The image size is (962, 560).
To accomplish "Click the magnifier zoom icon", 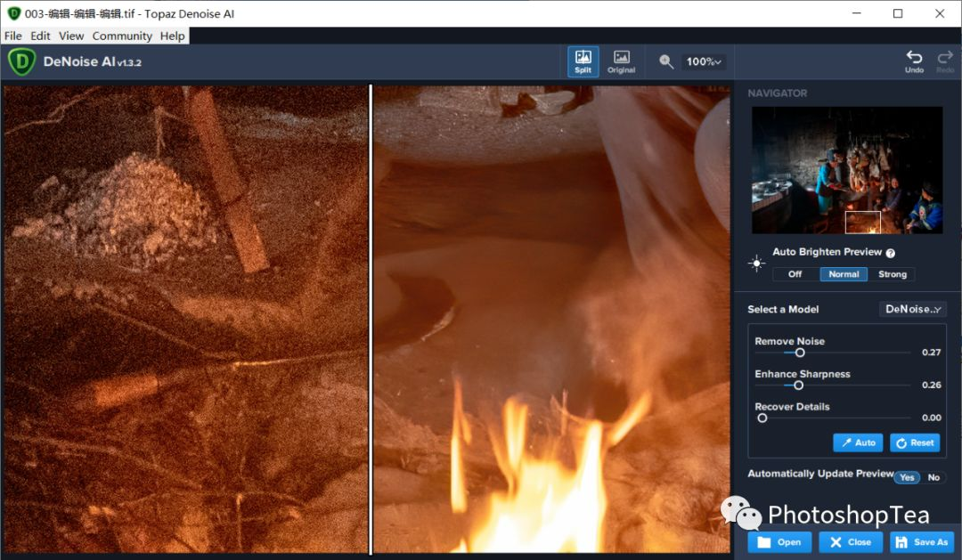I will (666, 61).
